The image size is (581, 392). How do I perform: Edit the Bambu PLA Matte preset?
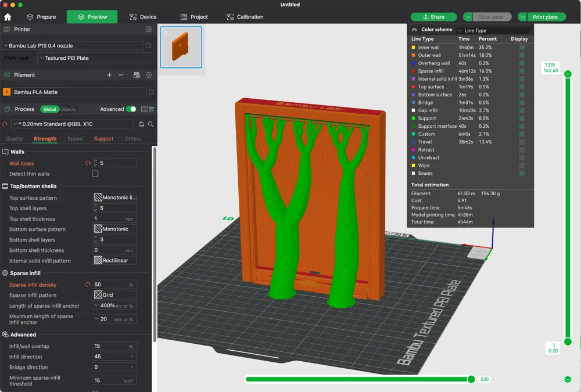(x=151, y=92)
